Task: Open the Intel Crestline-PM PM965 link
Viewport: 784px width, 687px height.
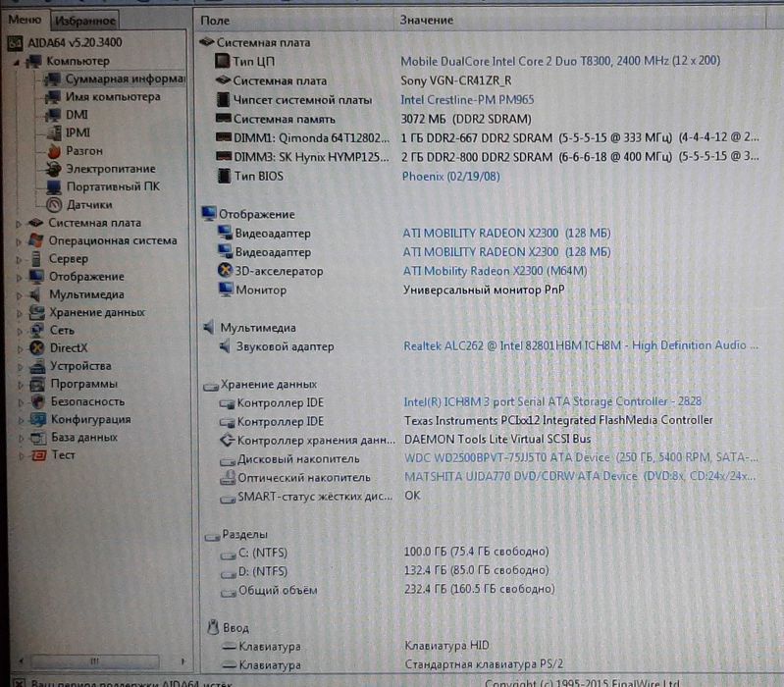Action: 467,100
